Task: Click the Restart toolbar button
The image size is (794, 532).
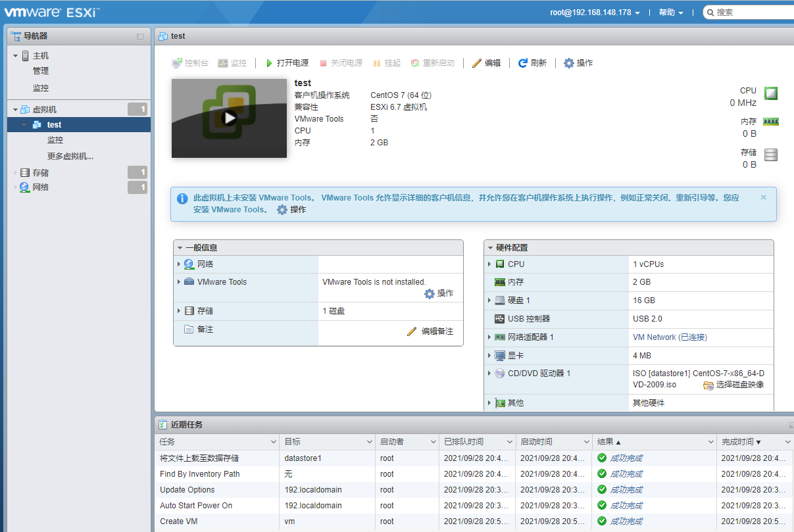Action: 432,63
